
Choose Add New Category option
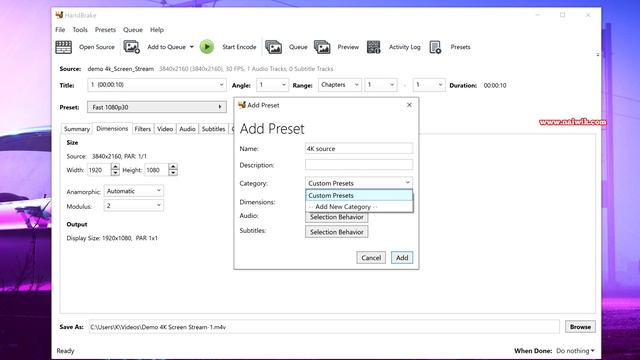click(x=359, y=207)
